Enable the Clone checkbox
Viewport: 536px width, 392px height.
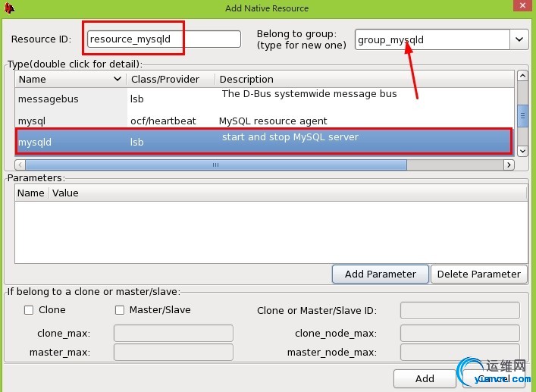coord(29,310)
